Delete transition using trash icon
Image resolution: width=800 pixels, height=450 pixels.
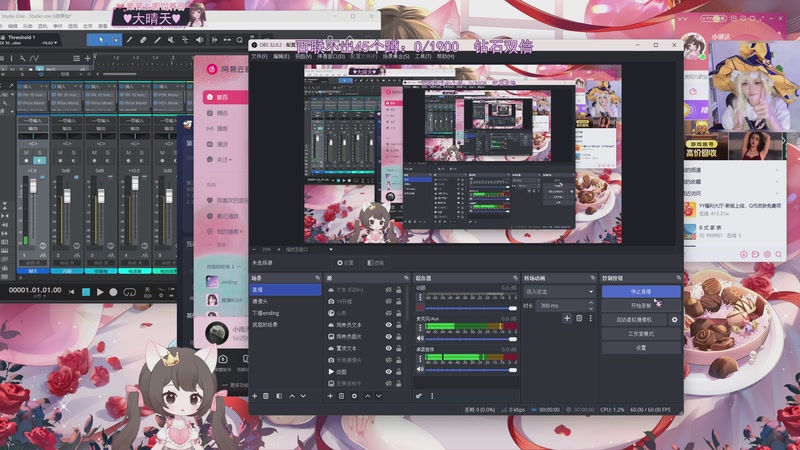pos(579,318)
